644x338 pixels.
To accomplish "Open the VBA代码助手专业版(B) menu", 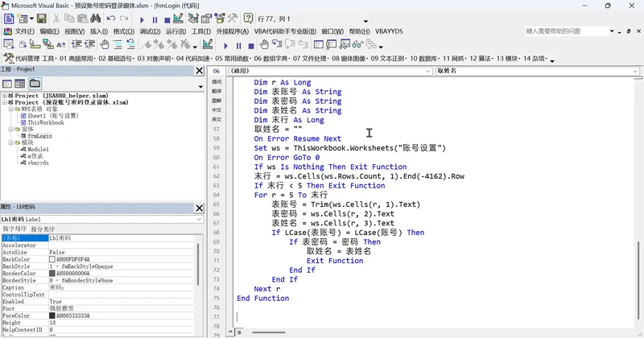I will (x=285, y=31).
